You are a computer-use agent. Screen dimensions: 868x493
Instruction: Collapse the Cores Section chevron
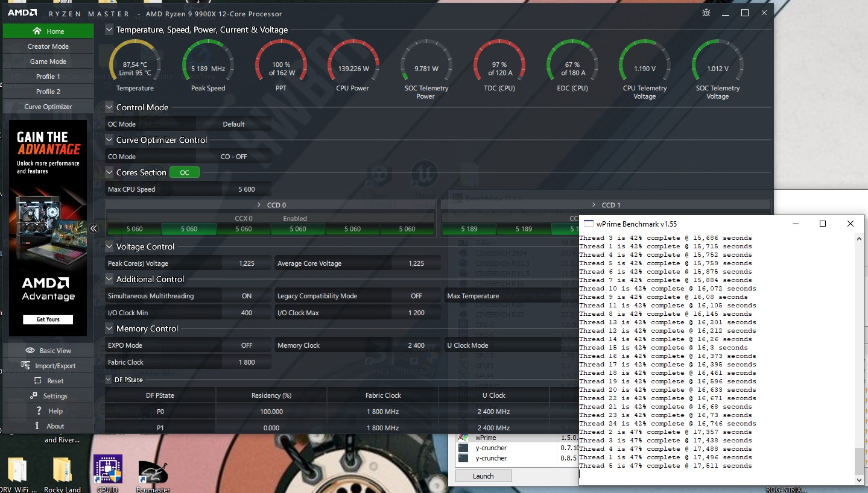(x=109, y=172)
